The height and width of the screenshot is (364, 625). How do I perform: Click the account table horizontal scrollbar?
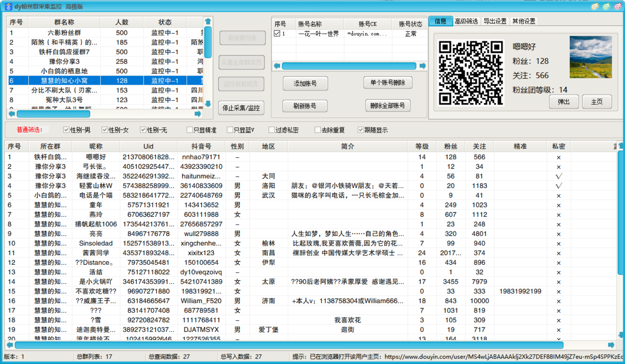pos(349,66)
